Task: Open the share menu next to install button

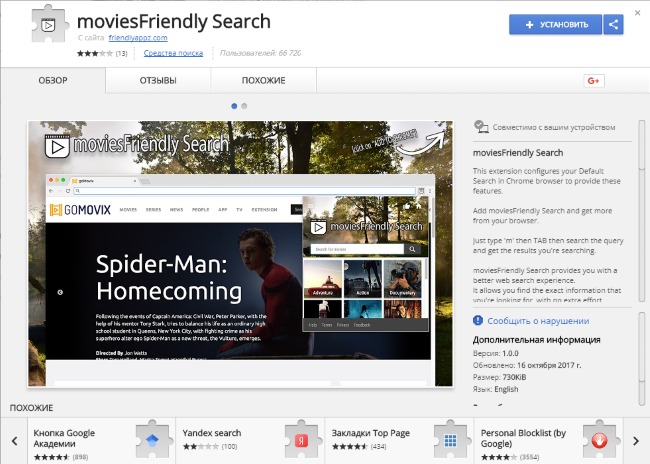Action: tap(613, 24)
